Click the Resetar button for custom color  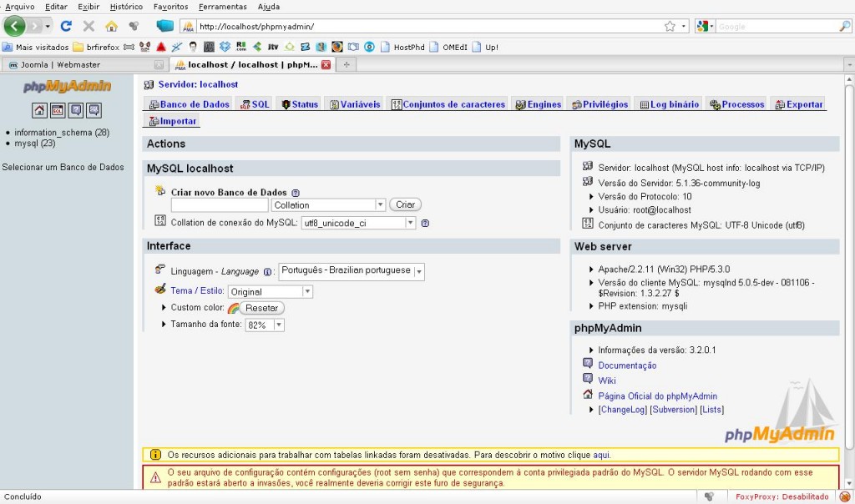[x=261, y=308]
